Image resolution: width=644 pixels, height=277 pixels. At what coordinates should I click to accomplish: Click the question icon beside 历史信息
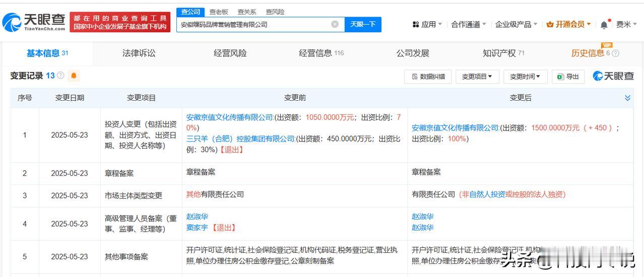tap(615, 53)
